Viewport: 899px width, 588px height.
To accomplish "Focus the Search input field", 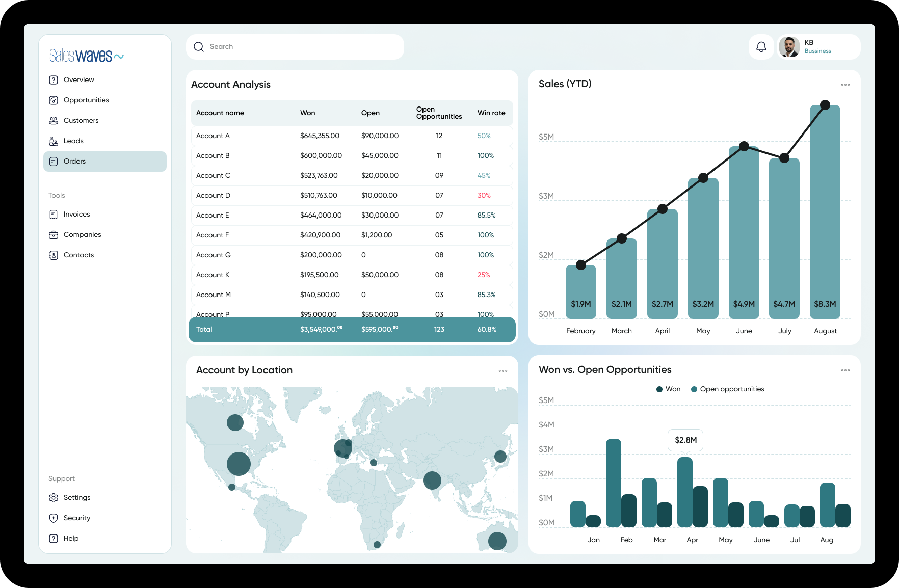I will tap(295, 47).
